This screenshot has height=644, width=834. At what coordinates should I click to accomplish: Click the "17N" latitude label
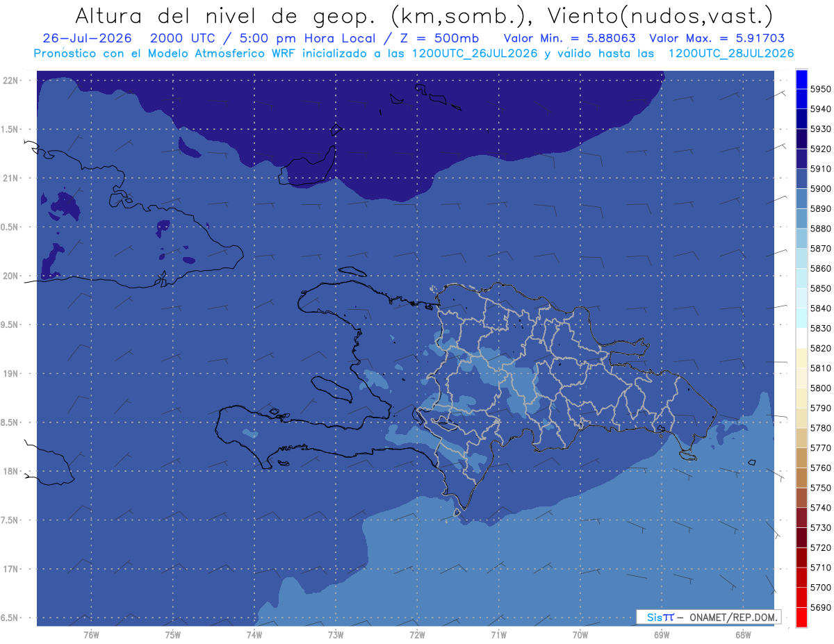tap(12, 569)
